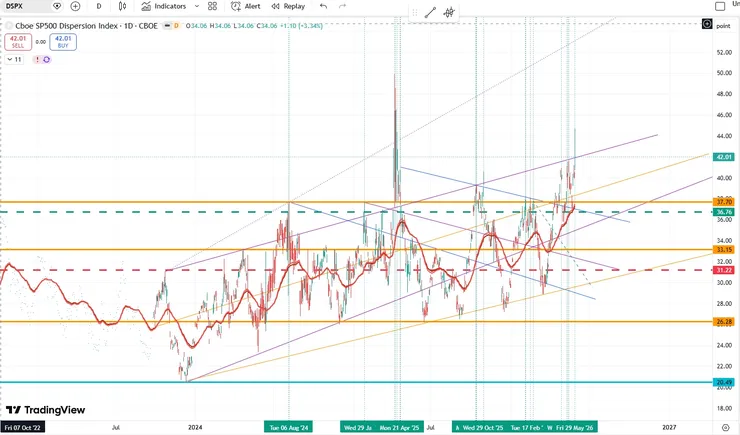Click the Tue 06 Aug '24 date marker

(288, 427)
